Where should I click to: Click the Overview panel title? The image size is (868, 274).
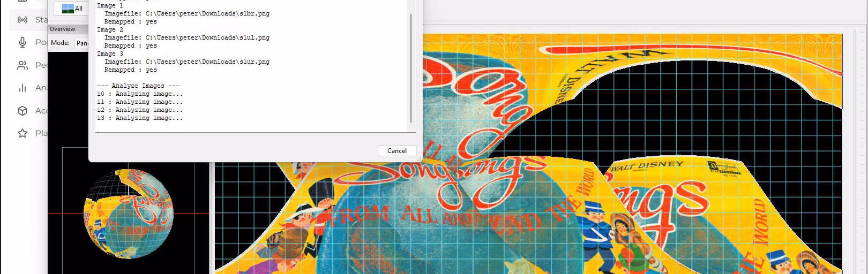pyautogui.click(x=63, y=29)
